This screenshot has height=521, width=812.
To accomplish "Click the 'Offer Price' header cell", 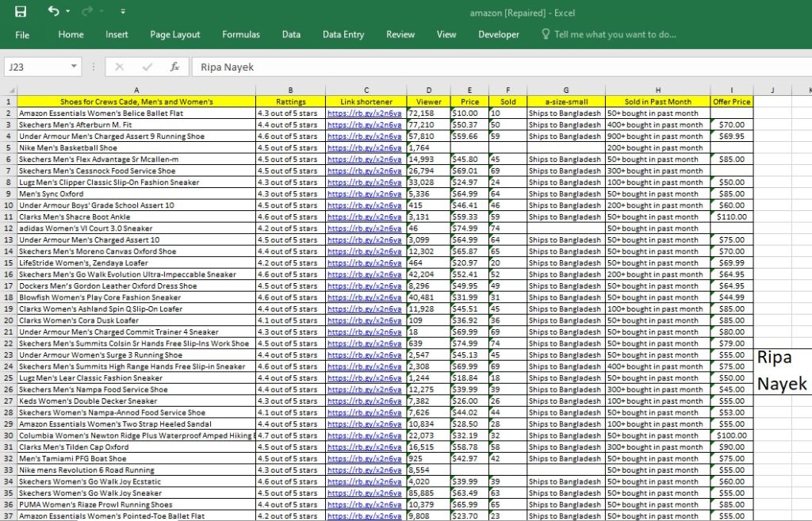I will [732, 102].
